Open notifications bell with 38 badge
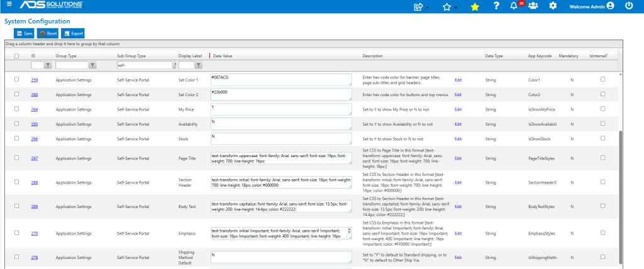 [513, 6]
